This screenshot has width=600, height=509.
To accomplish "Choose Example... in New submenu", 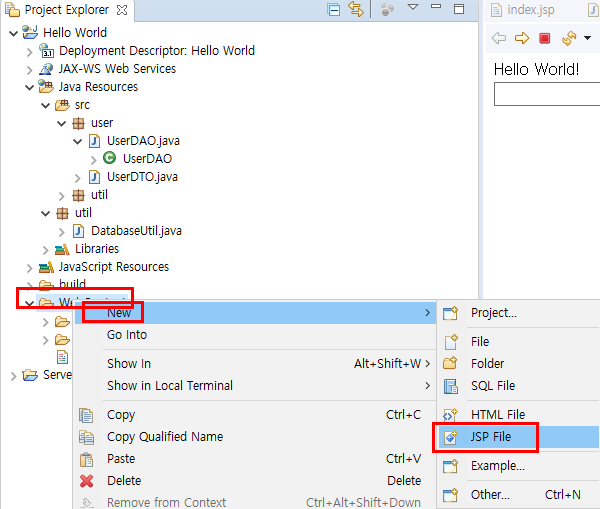I will 519,466.
